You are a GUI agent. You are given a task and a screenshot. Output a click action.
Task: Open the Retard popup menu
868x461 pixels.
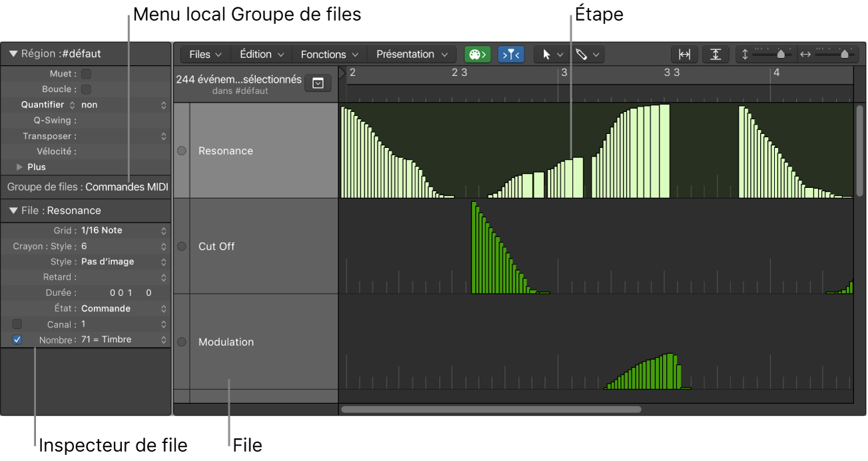coord(124,277)
